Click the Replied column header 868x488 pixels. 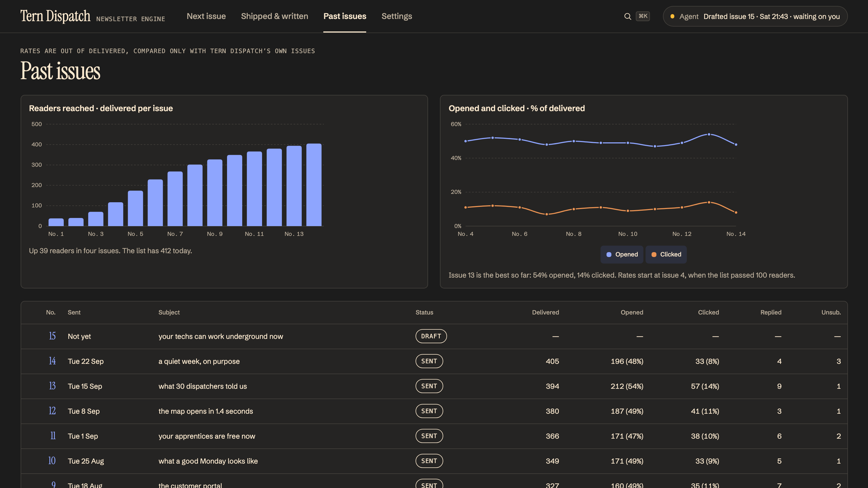771,312
